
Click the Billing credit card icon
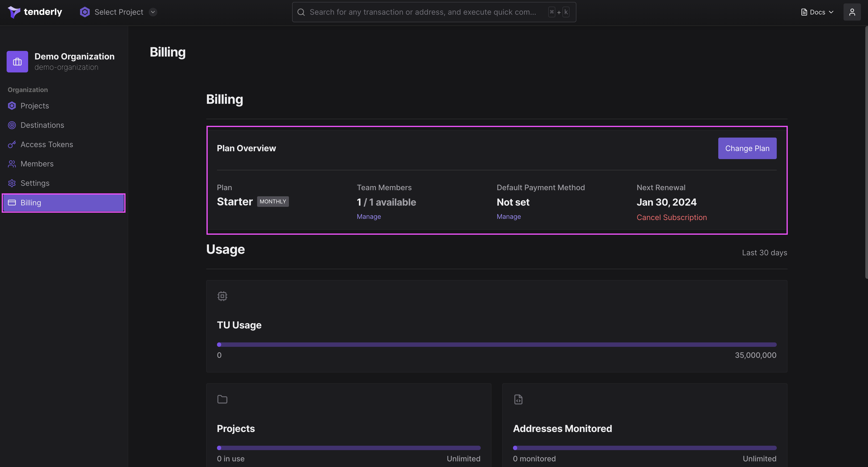pyautogui.click(x=12, y=203)
